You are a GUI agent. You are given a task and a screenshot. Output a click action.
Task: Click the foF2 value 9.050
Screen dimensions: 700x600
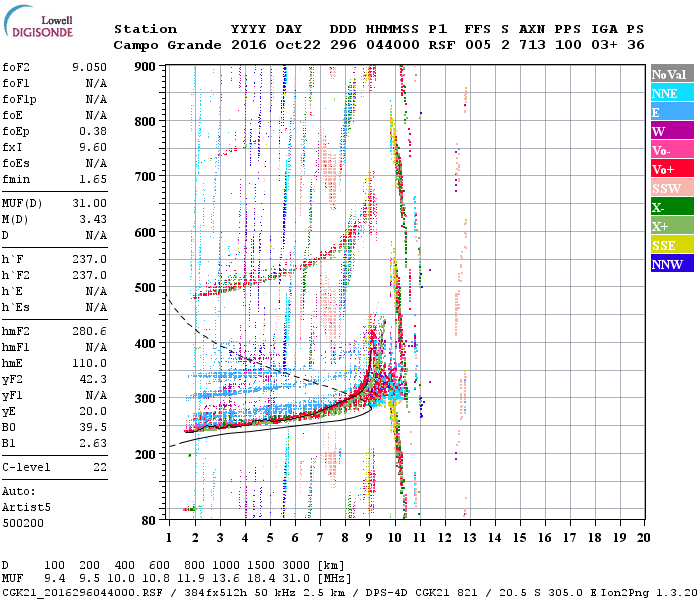click(x=89, y=67)
